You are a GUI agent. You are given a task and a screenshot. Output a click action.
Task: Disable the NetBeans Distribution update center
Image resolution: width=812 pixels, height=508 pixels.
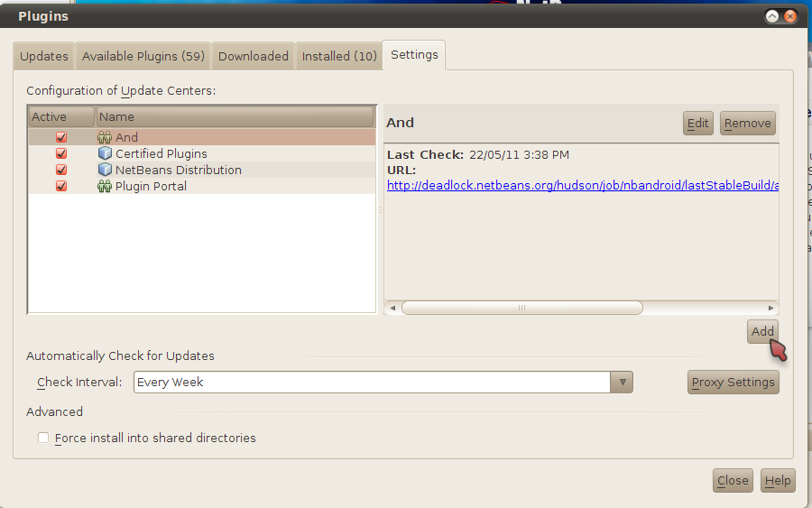[x=61, y=170]
